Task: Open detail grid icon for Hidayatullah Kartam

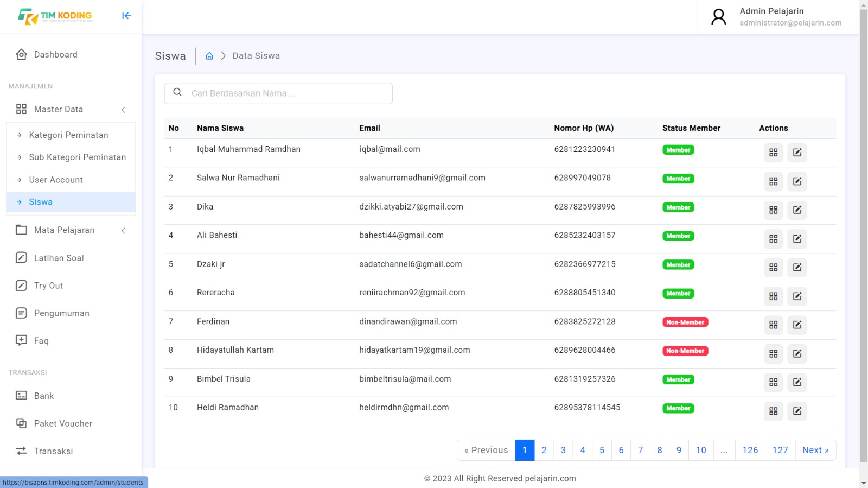Action: (x=774, y=354)
